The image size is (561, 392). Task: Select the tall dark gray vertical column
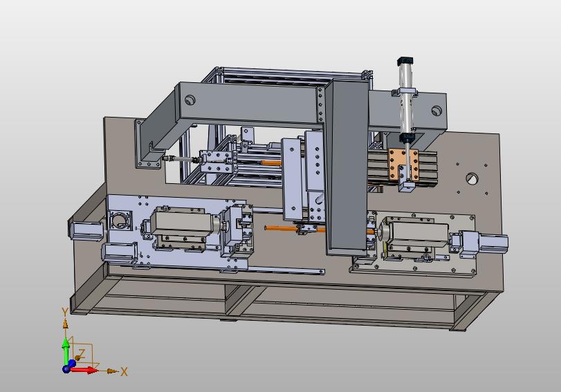(347, 167)
